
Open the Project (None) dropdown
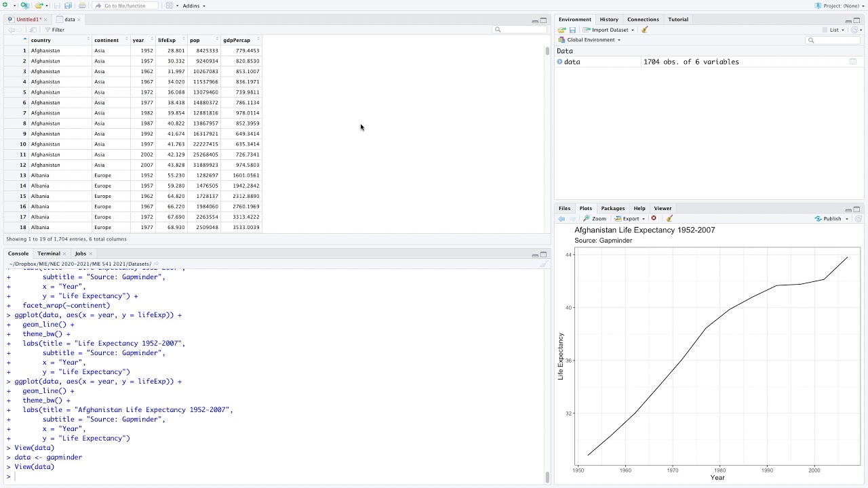point(838,5)
